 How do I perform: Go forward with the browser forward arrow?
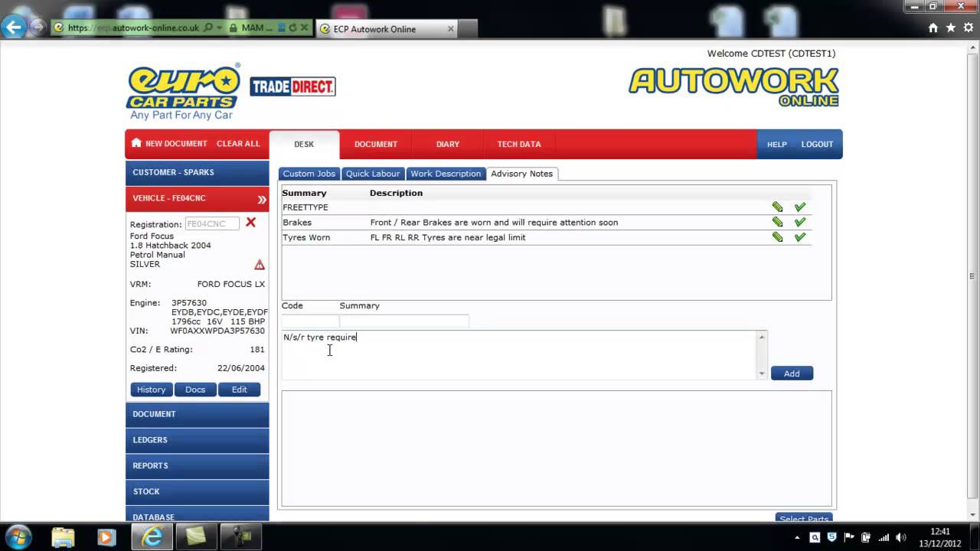pos(37,28)
